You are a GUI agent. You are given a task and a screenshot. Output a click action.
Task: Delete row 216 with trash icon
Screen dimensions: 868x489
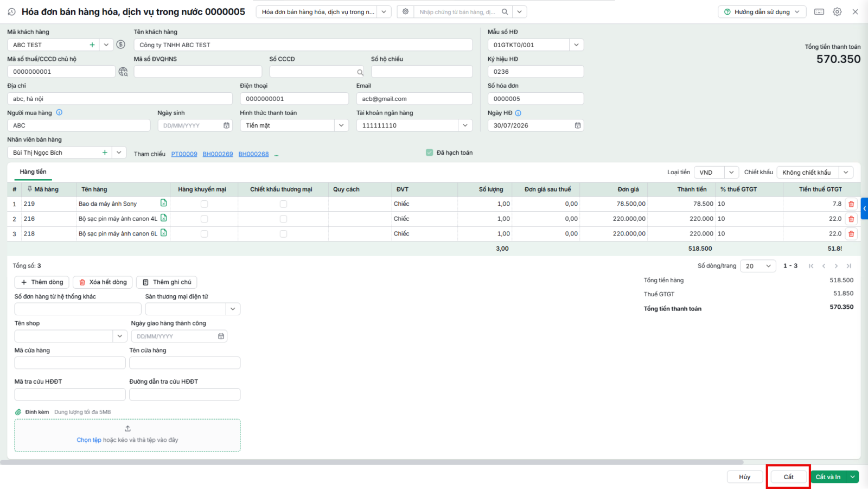851,219
